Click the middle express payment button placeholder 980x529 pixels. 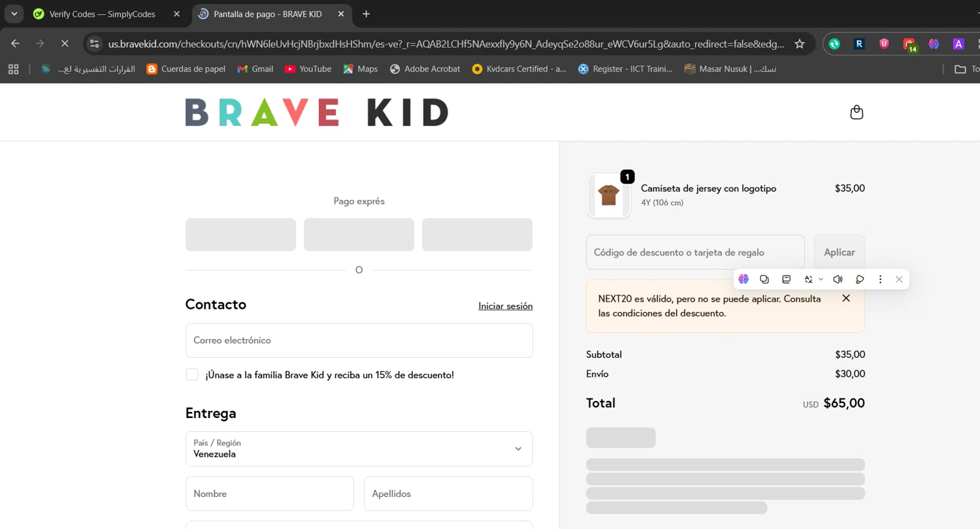pyautogui.click(x=359, y=234)
